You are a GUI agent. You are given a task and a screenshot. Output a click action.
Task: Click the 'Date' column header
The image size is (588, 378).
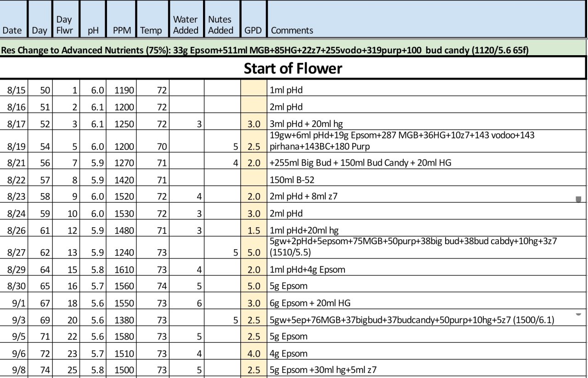(14, 19)
